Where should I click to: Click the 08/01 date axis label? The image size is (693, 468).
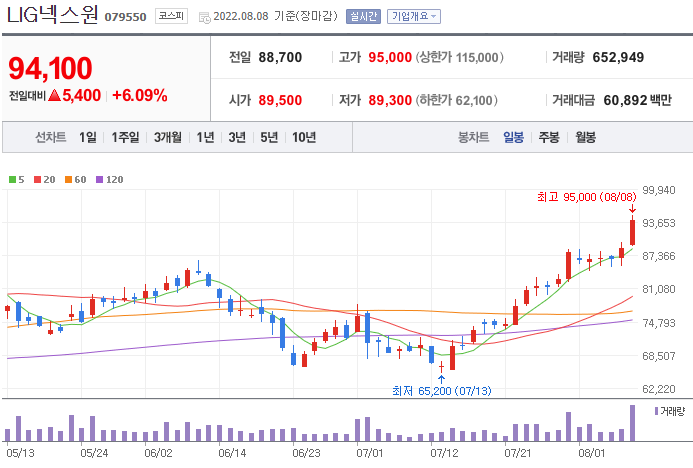click(x=592, y=453)
